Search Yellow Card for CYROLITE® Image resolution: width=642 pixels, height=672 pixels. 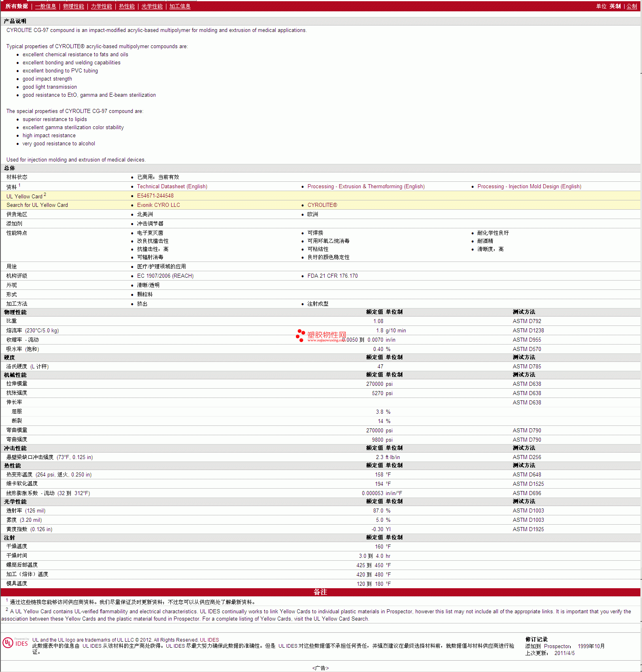point(322,205)
